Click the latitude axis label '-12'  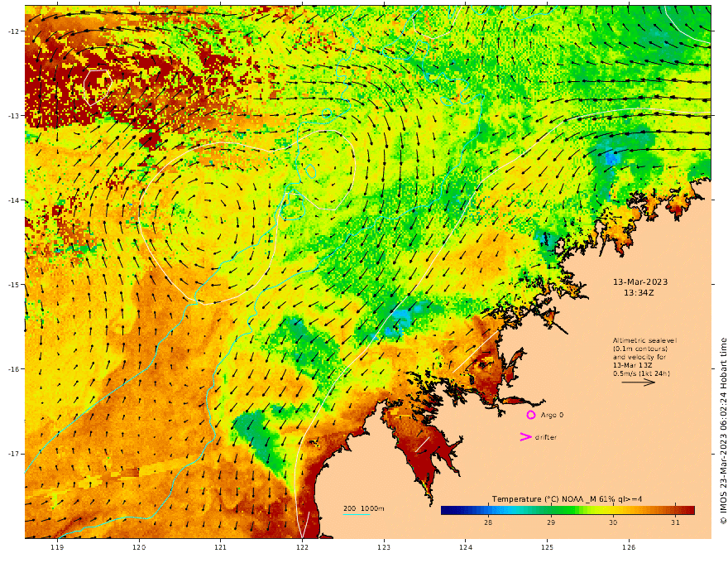point(13,31)
